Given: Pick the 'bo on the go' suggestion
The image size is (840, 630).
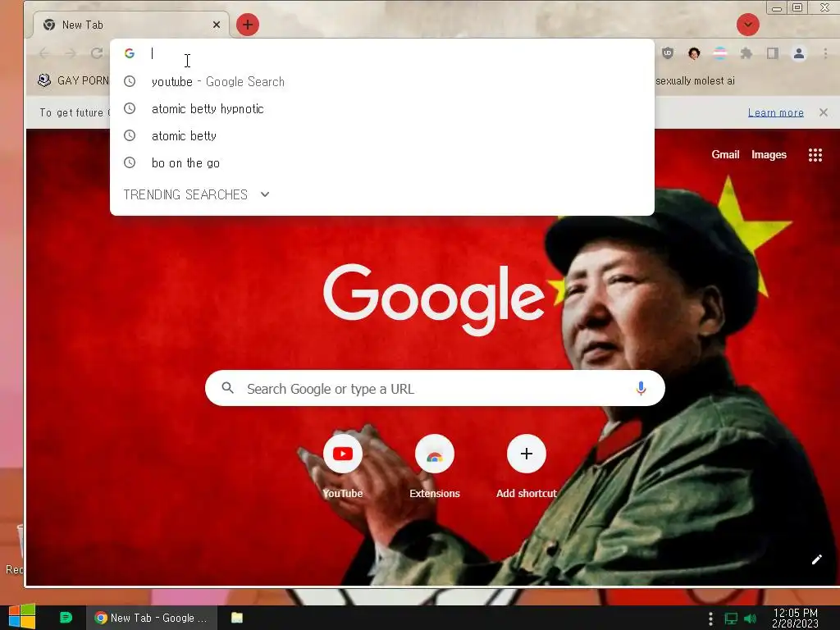Looking at the screenshot, I should point(382,163).
